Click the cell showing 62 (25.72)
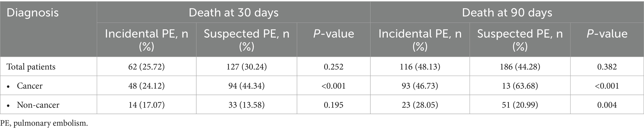The image size is (644, 130). 146,67
